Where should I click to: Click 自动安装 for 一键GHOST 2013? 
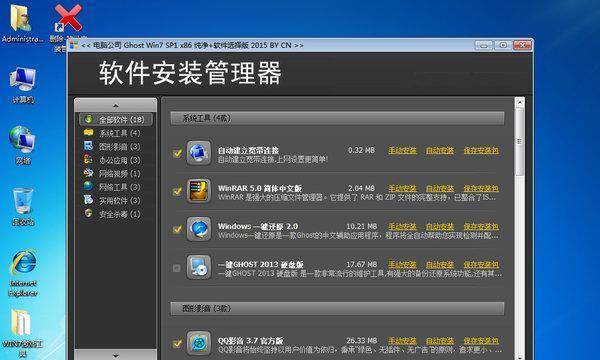coord(440,264)
